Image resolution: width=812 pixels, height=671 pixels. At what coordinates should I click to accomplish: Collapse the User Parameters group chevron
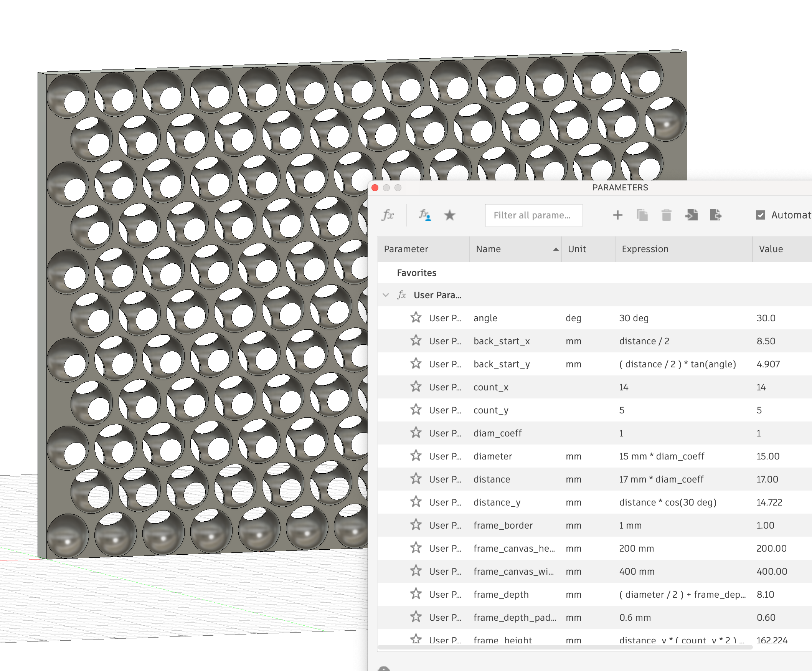point(386,295)
